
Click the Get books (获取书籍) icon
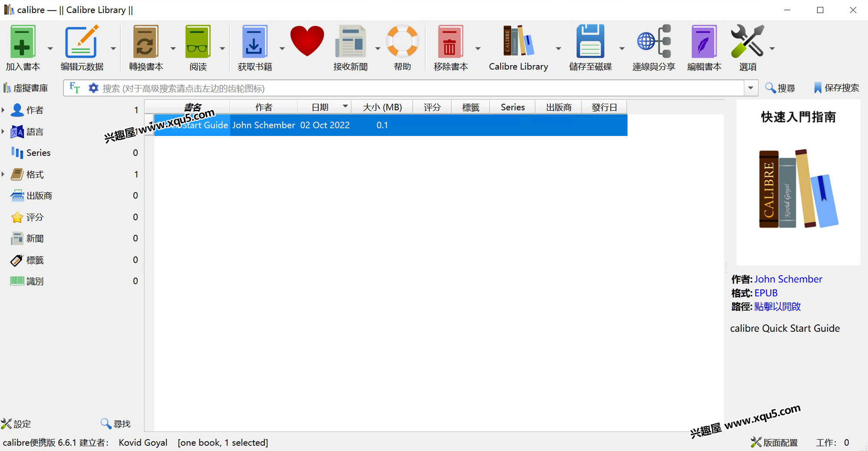point(255,42)
